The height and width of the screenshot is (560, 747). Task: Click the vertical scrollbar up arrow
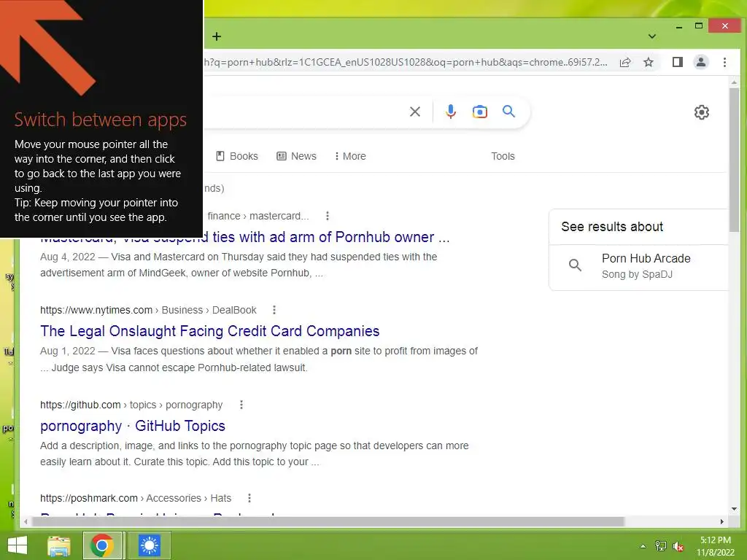pyautogui.click(x=734, y=82)
